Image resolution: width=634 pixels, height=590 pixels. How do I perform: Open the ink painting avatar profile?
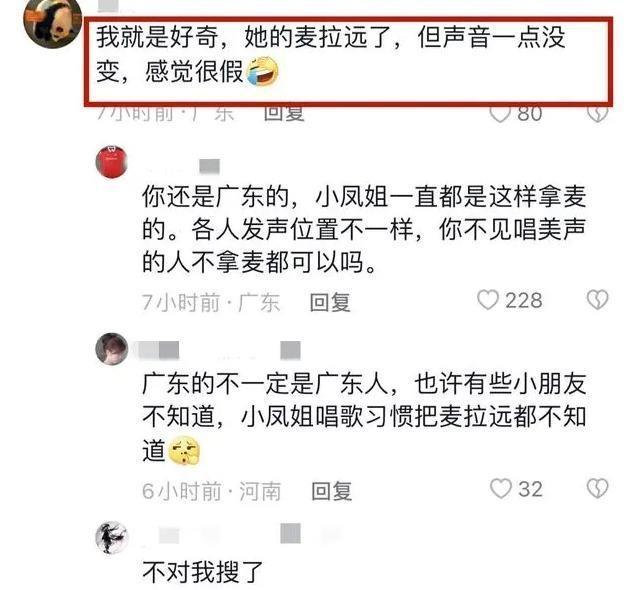click(111, 537)
